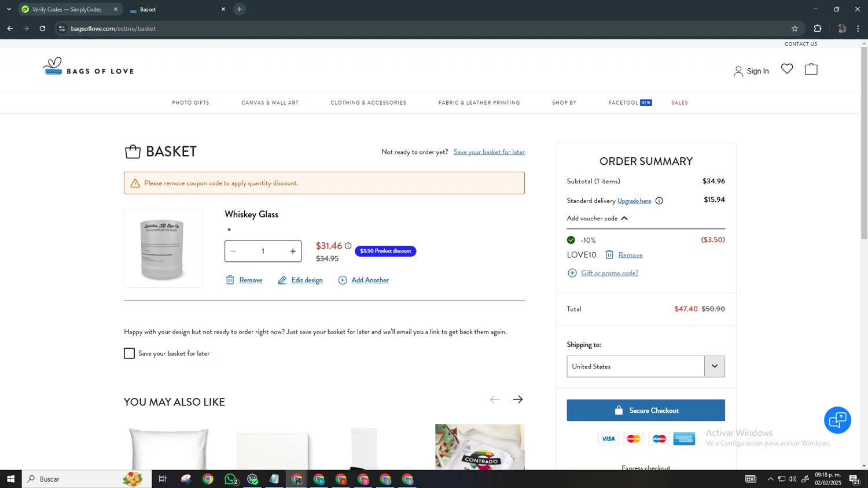This screenshot has width=868, height=488.
Task: Click the Sign In user icon
Action: (738, 71)
